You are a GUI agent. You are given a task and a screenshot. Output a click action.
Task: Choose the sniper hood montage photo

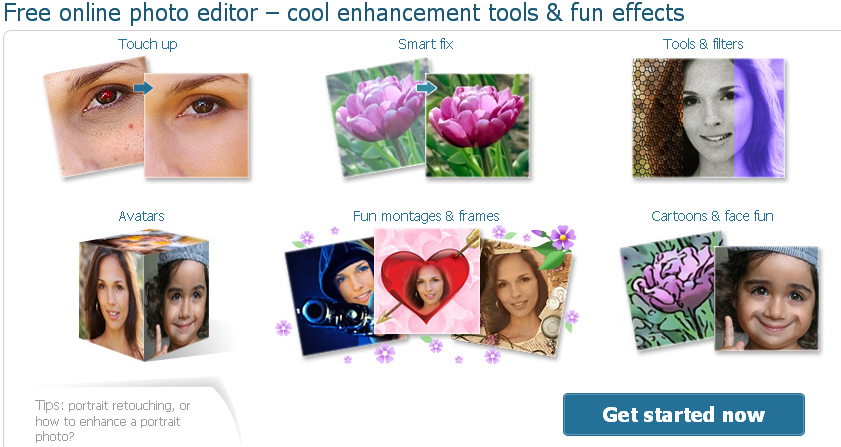[x=329, y=297]
